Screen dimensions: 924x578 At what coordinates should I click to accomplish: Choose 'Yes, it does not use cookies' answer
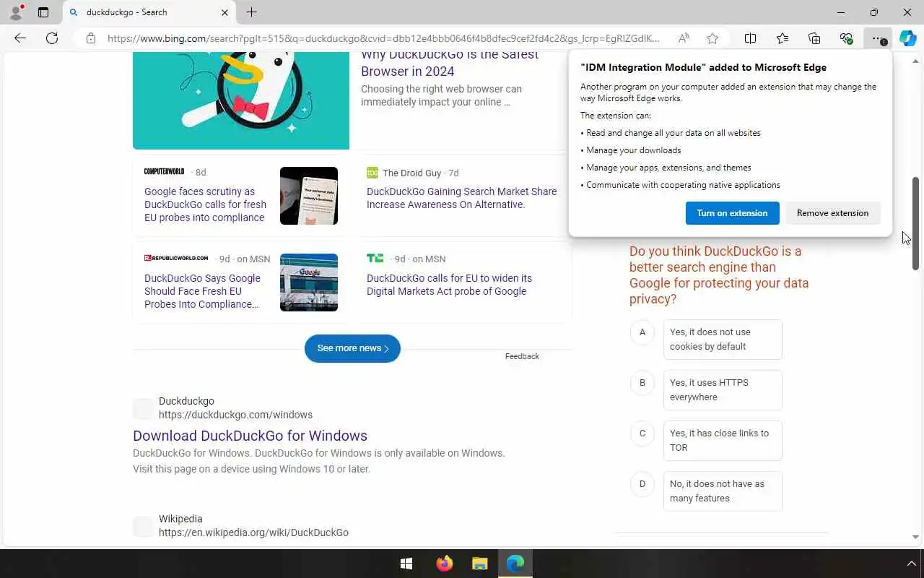(723, 340)
